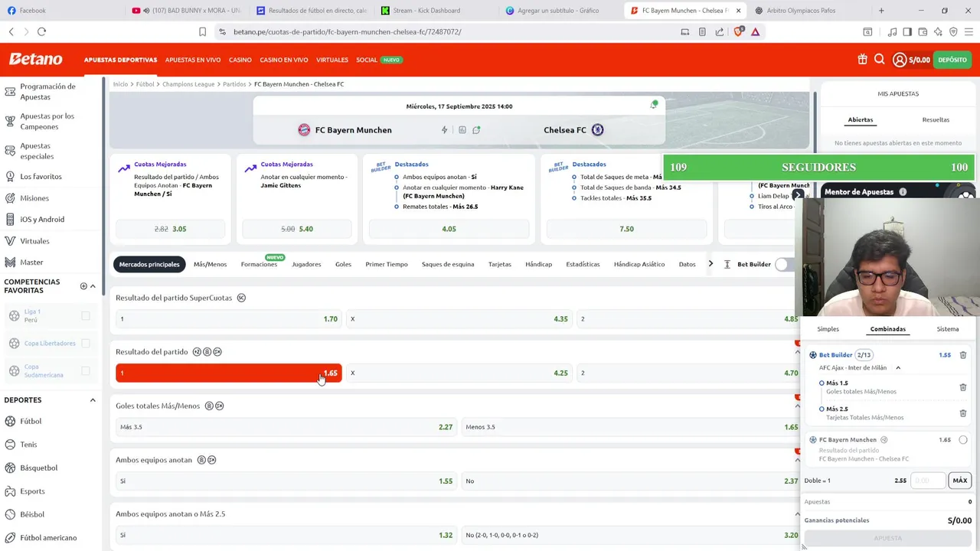
Task: Bookmark this page with the bookmark icon
Action: pyautogui.click(x=202, y=31)
